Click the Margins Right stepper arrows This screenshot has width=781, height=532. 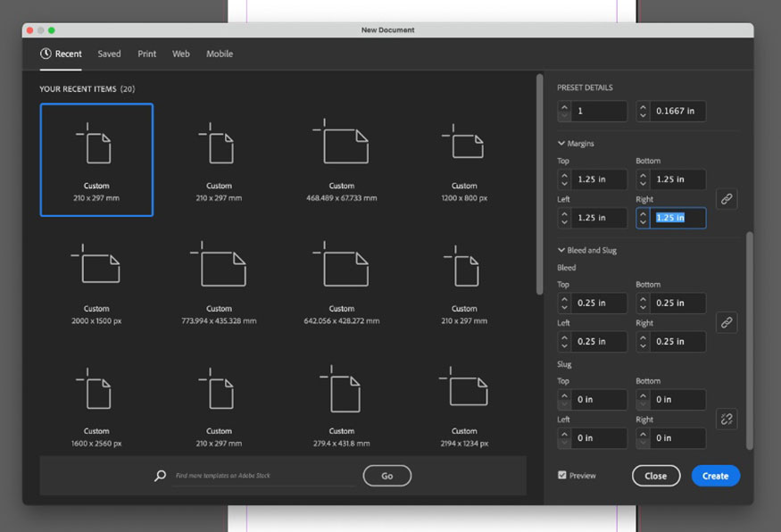coord(643,218)
